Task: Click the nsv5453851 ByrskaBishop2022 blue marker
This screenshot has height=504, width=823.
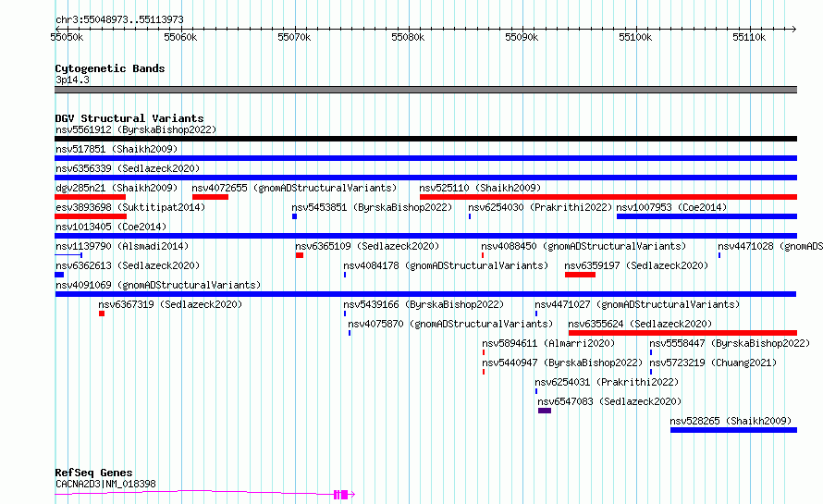Action: click(294, 216)
